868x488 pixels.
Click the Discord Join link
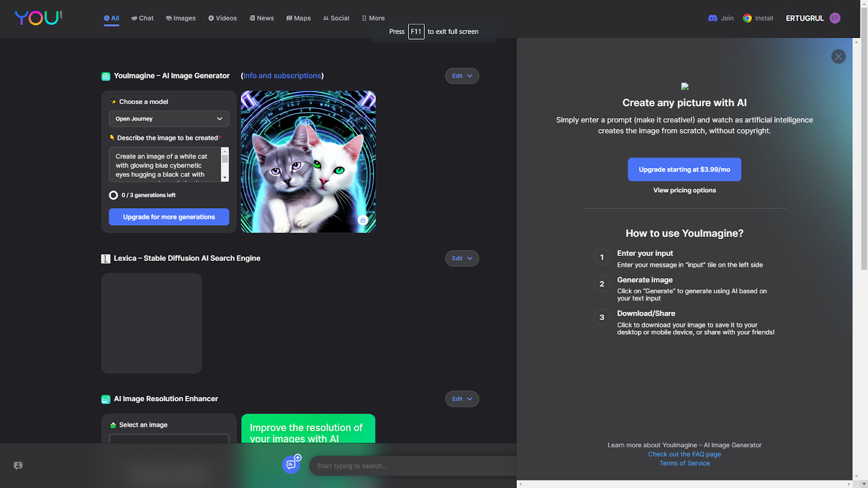[721, 18]
